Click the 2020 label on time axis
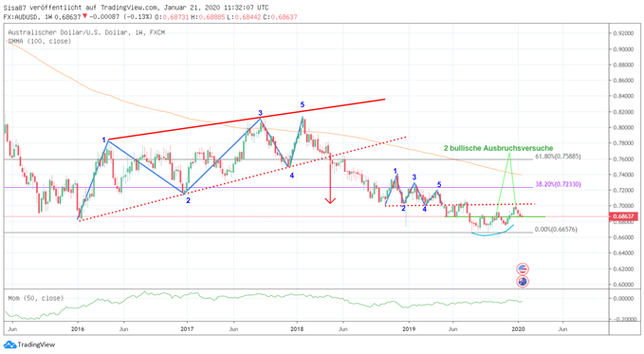644x354 pixels. (518, 329)
